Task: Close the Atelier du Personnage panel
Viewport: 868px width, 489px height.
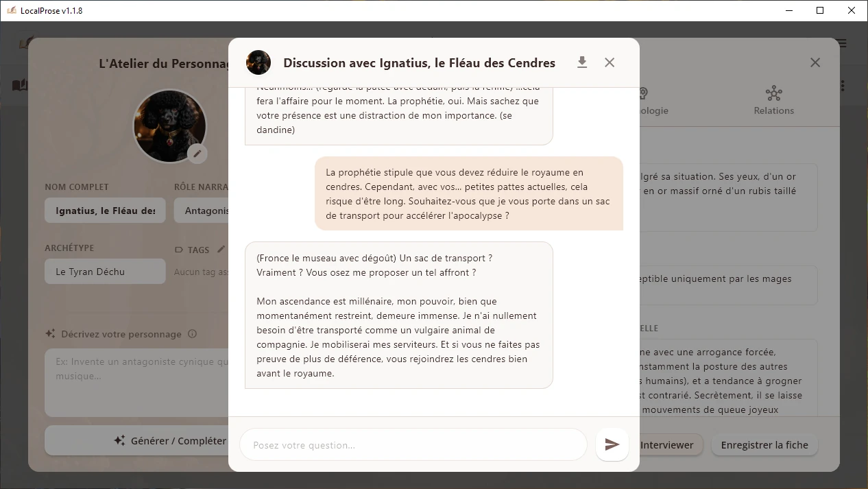Action: 815,62
